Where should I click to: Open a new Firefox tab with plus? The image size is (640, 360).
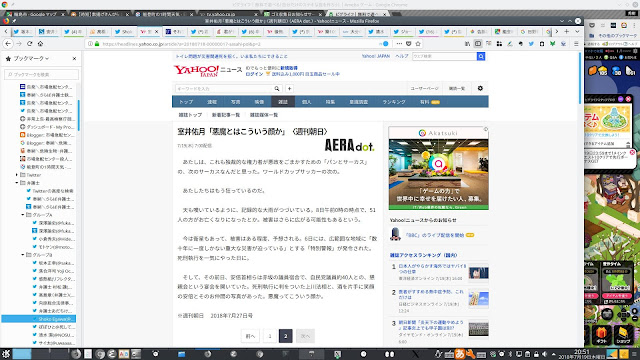pos(567,31)
